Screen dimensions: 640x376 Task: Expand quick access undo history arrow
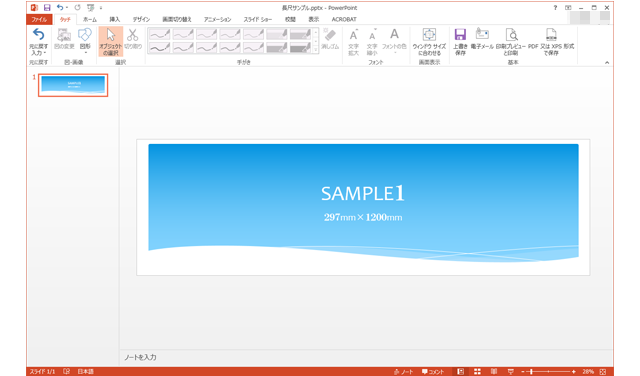67,7
